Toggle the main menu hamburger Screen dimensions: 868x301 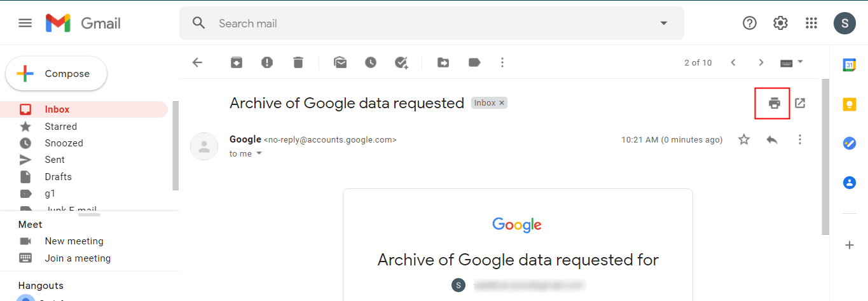click(25, 24)
